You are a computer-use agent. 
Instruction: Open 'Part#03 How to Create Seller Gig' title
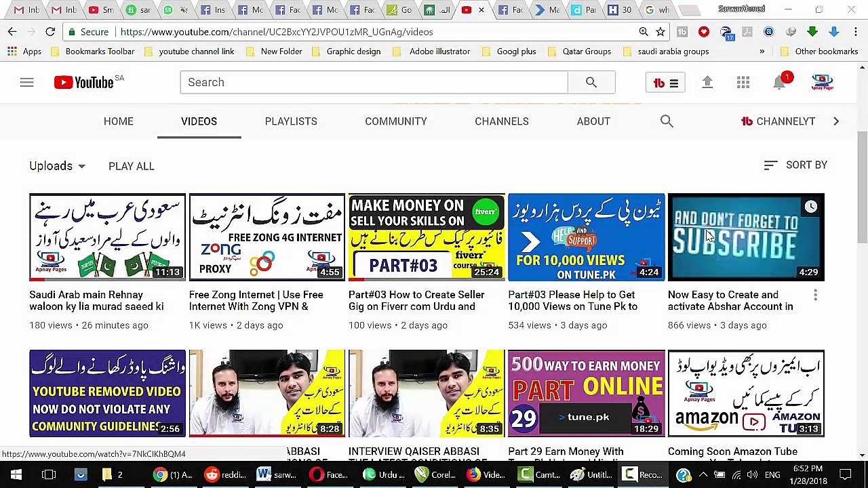[416, 301]
